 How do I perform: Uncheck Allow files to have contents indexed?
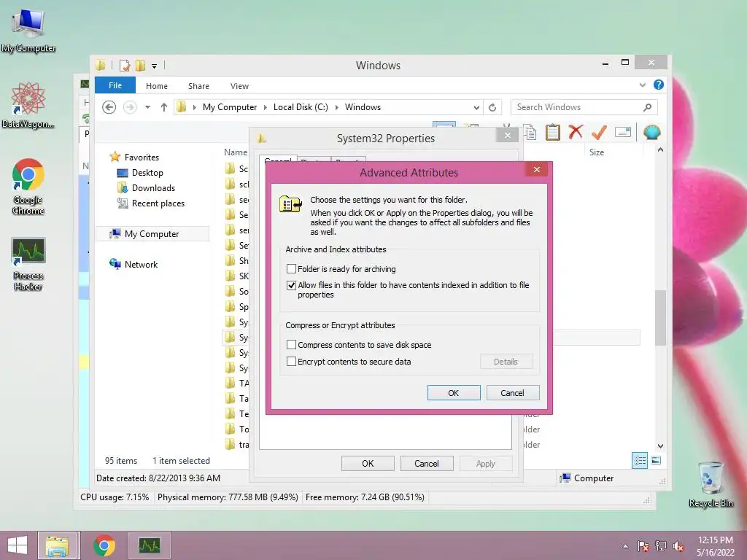(291, 285)
